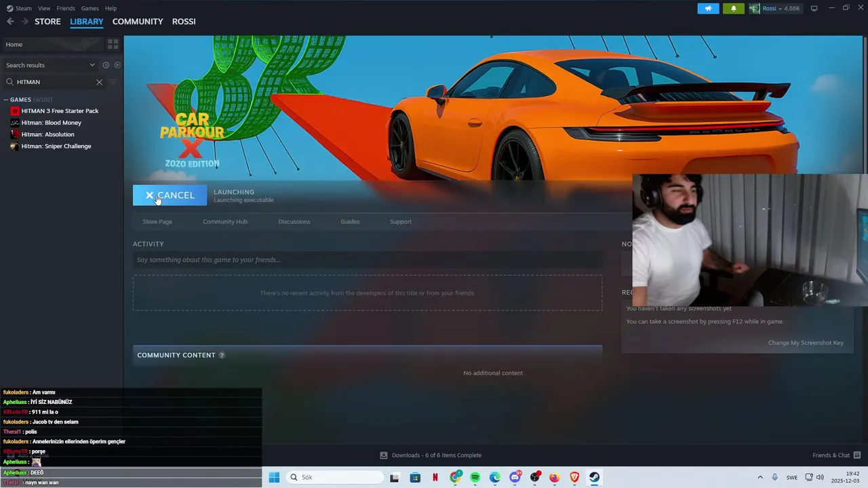868x488 pixels.
Task: Open Firefox from the taskbar
Action: pos(555,477)
